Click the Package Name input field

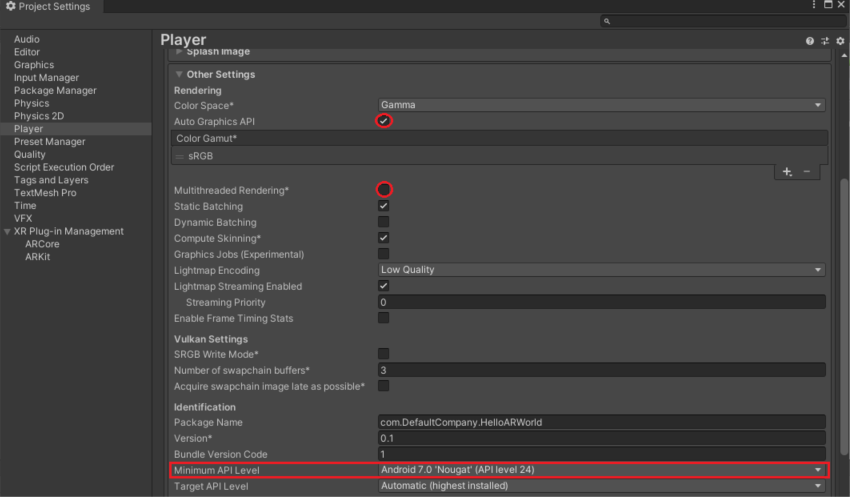tap(601, 422)
